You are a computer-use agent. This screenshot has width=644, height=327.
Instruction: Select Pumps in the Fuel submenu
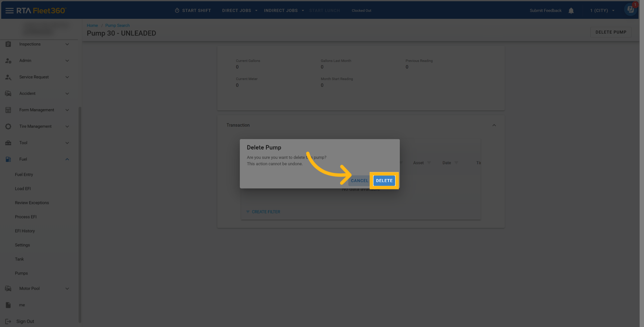click(x=21, y=273)
